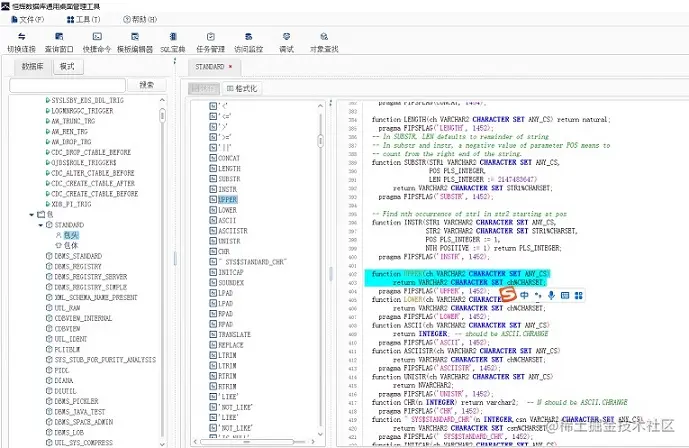Click the 包 folder icon in tree
This screenshot has height=448, width=689.
tap(41, 214)
